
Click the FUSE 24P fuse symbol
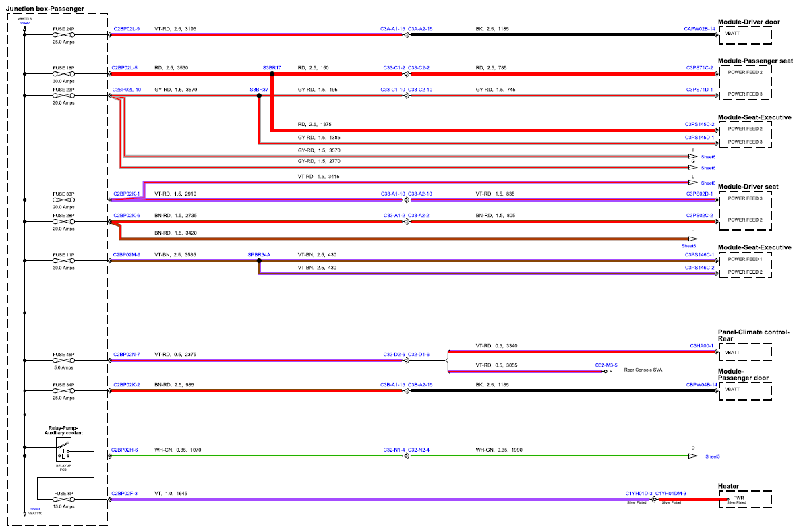coord(63,35)
